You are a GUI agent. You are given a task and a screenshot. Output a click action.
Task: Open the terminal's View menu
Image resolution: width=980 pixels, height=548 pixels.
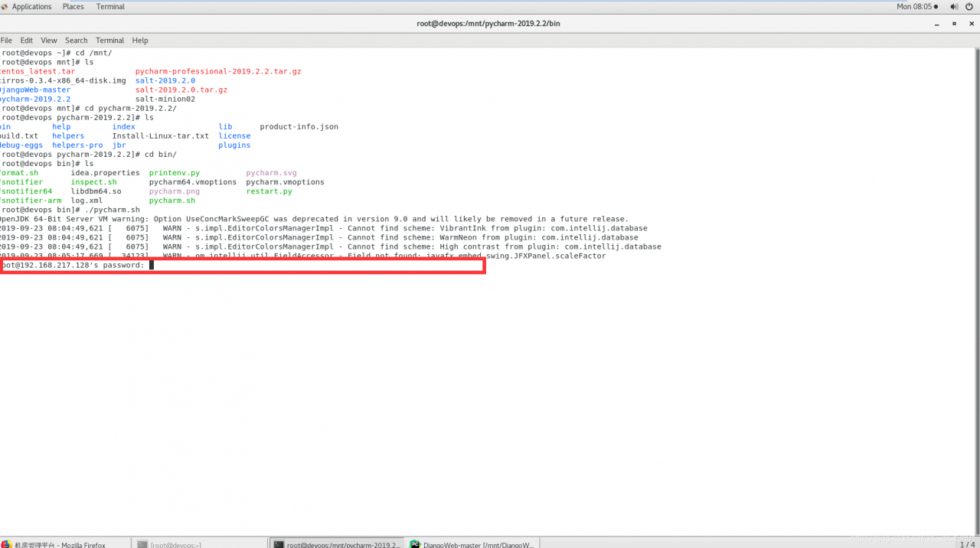coord(49,41)
